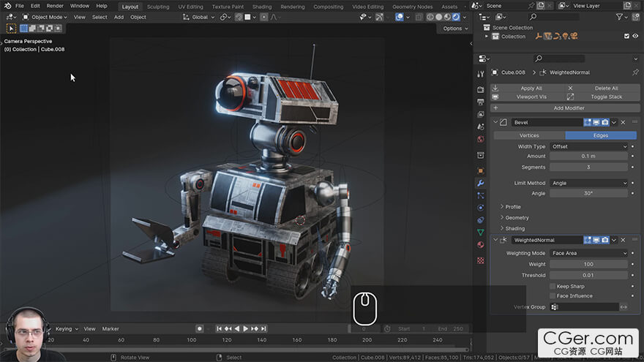Click the World properties tab icon
Image resolution: width=644 pixels, height=362 pixels.
point(481,139)
